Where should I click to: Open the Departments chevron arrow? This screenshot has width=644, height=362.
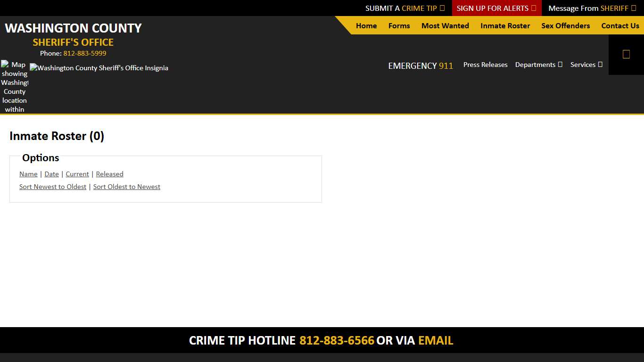(560, 65)
